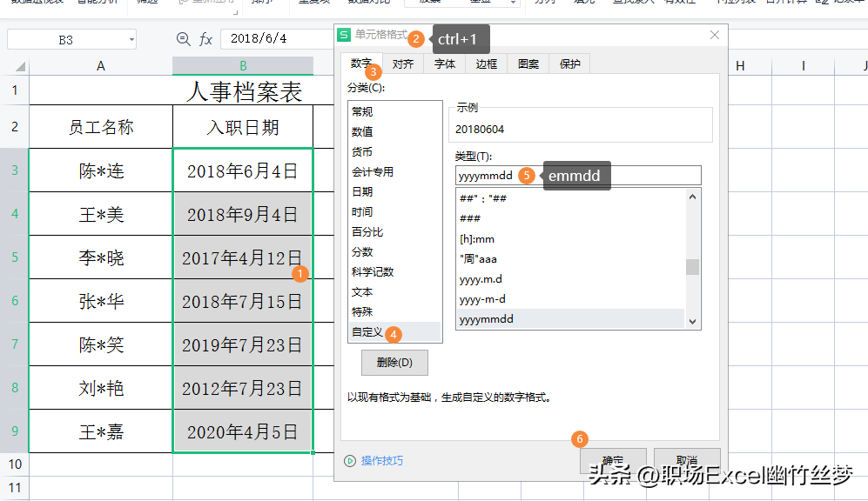This screenshot has width=868, height=501.
Task: Click the 类型 input field with yyyymmdd
Action: (x=578, y=176)
